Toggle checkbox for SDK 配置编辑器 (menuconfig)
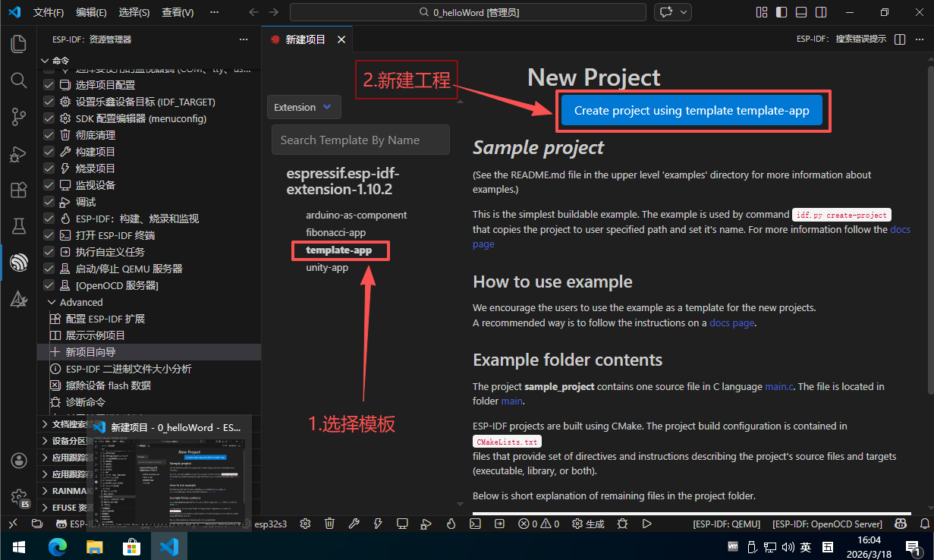 coord(49,118)
